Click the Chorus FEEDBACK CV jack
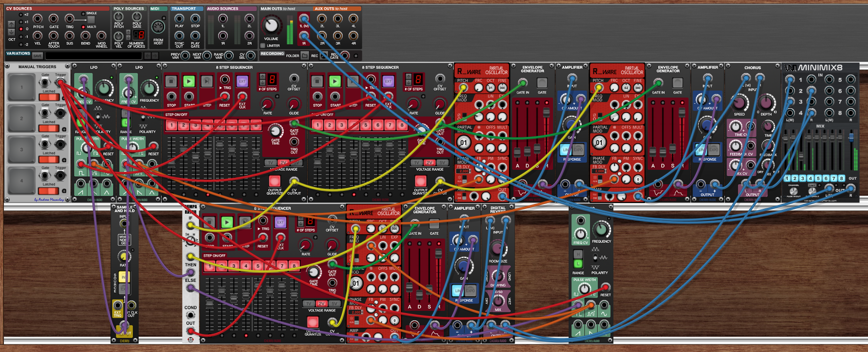This screenshot has width=868, height=352. coord(750,146)
